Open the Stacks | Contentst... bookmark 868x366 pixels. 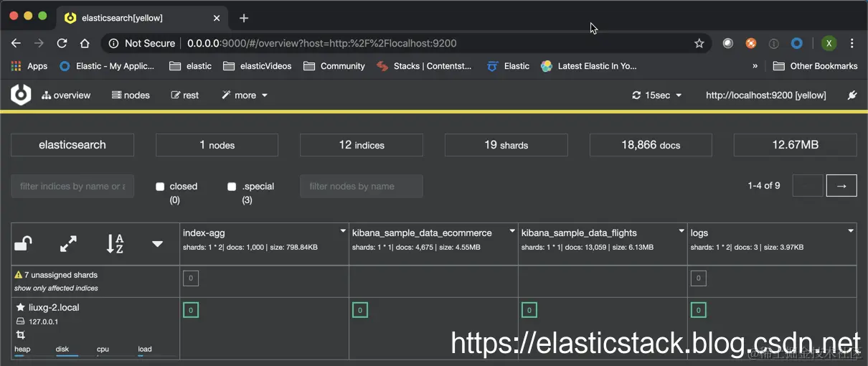pyautogui.click(x=425, y=66)
